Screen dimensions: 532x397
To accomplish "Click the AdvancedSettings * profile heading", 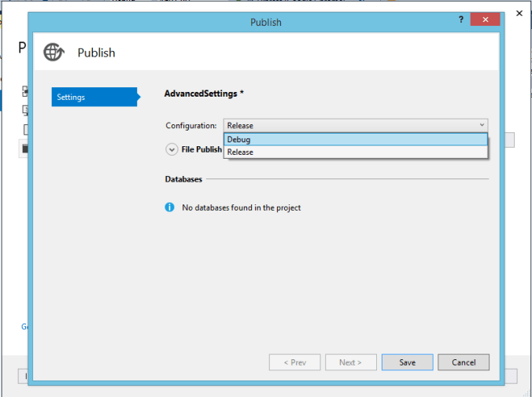I will (204, 94).
